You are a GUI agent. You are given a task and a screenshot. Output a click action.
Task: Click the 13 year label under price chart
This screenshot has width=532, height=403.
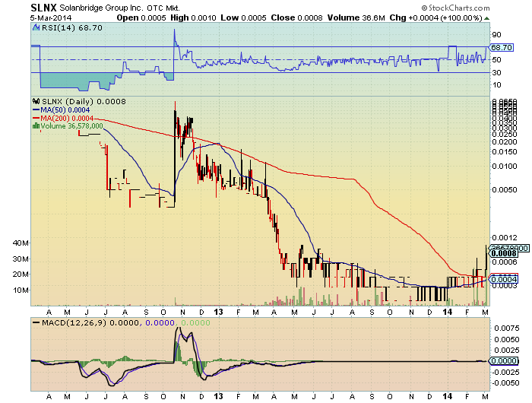pyautogui.click(x=219, y=312)
